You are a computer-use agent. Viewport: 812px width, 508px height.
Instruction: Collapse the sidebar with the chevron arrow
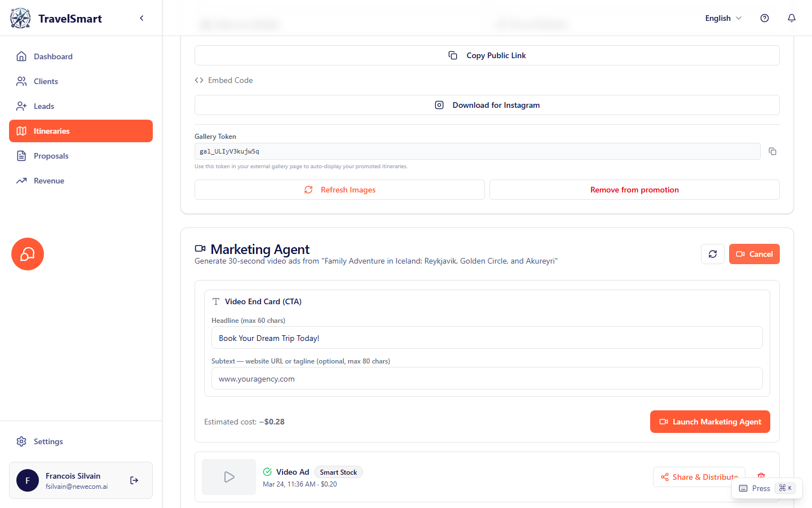coord(142,18)
